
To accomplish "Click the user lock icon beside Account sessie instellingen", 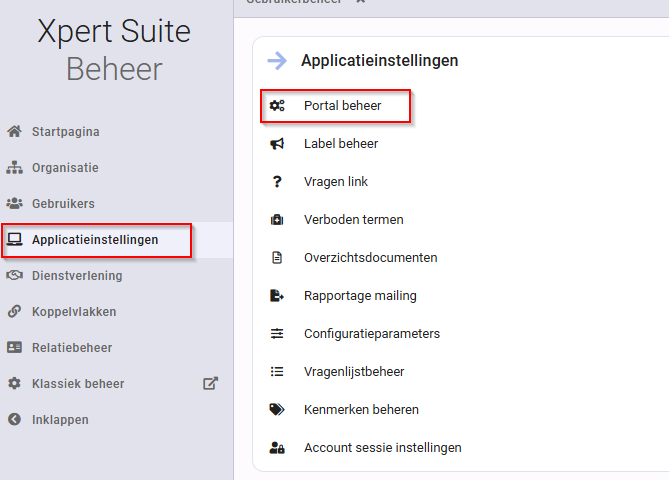I will 277,447.
